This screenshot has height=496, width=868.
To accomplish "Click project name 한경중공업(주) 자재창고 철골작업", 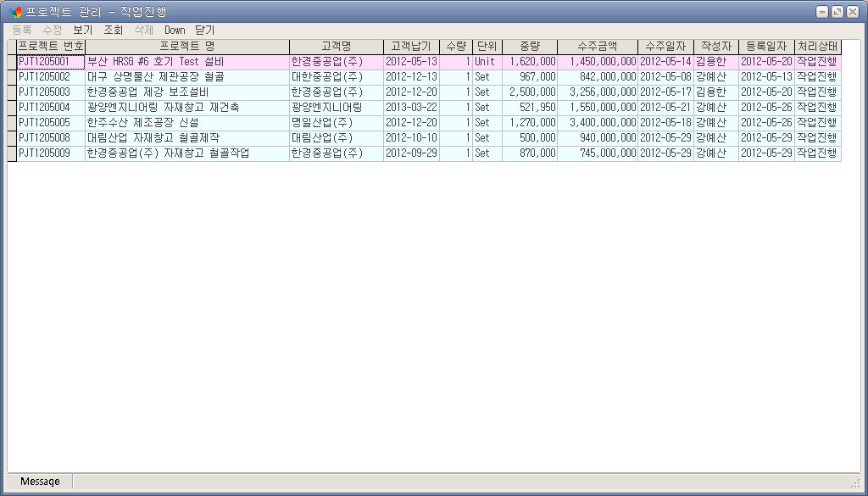I will point(187,153).
